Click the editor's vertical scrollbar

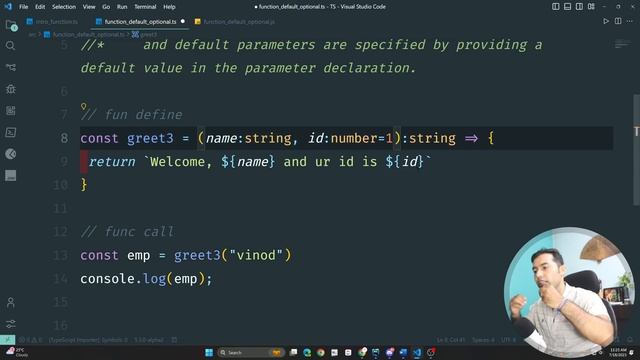[636, 149]
